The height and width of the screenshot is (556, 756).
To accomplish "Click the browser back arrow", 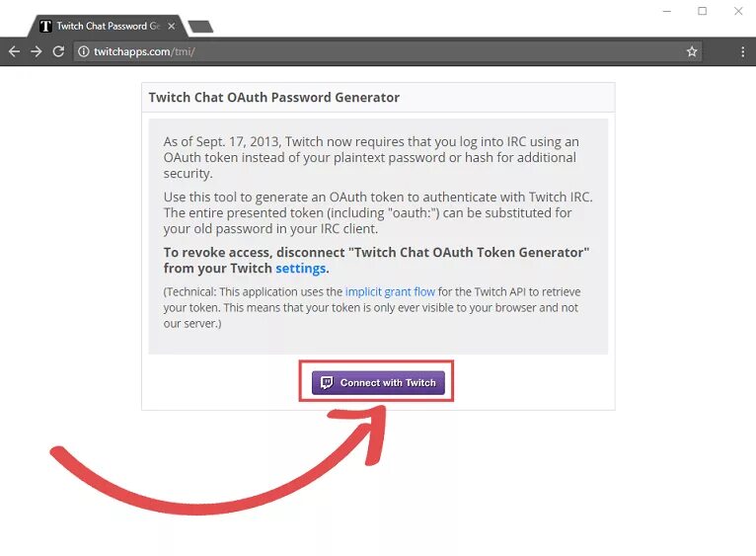I will click(14, 51).
